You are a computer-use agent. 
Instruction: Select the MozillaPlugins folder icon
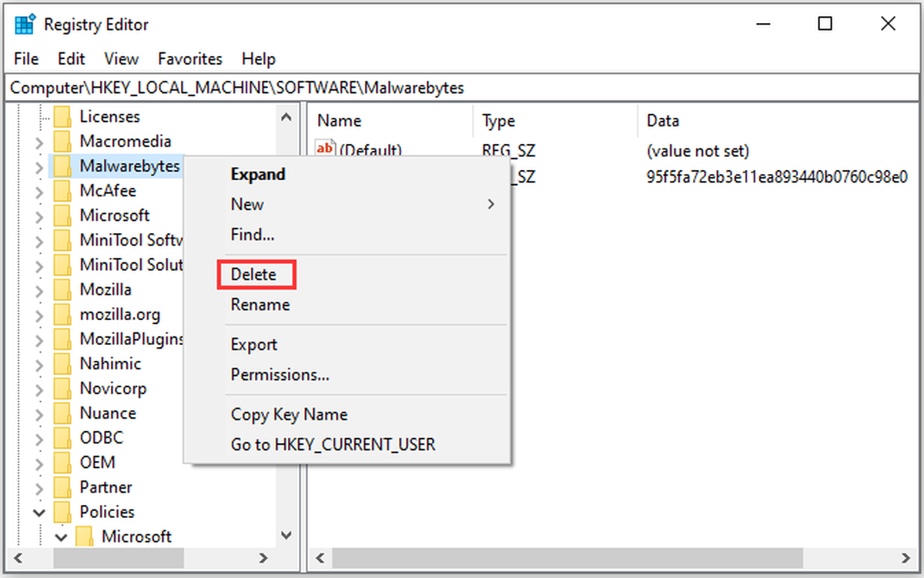[62, 339]
